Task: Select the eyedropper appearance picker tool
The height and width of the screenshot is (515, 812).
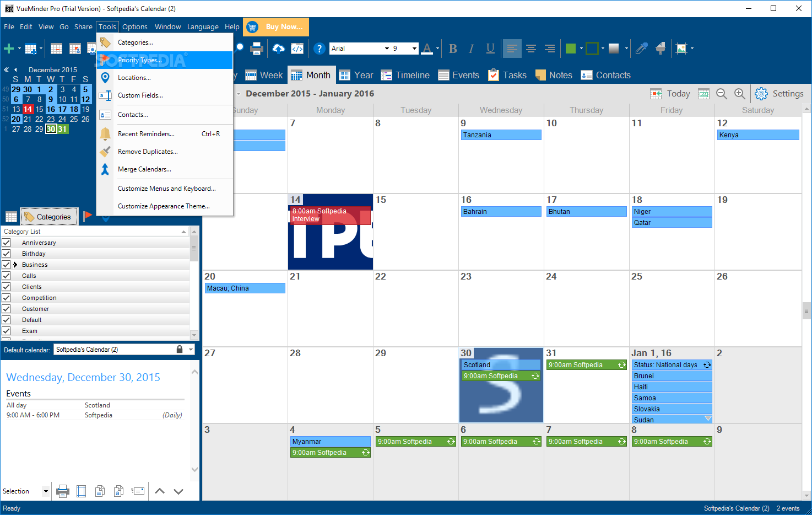Action: [641, 49]
